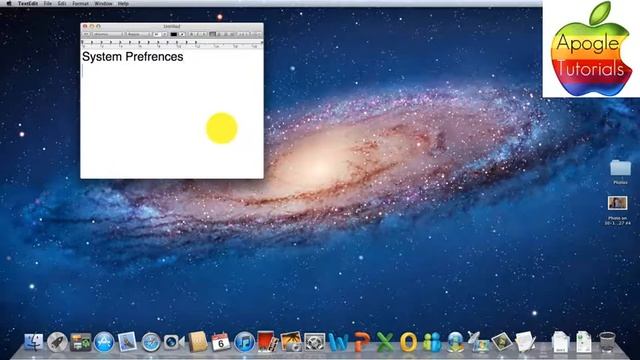The height and width of the screenshot is (360, 640).
Task: Select align left in TextEdit toolbar
Action: tap(213, 34)
